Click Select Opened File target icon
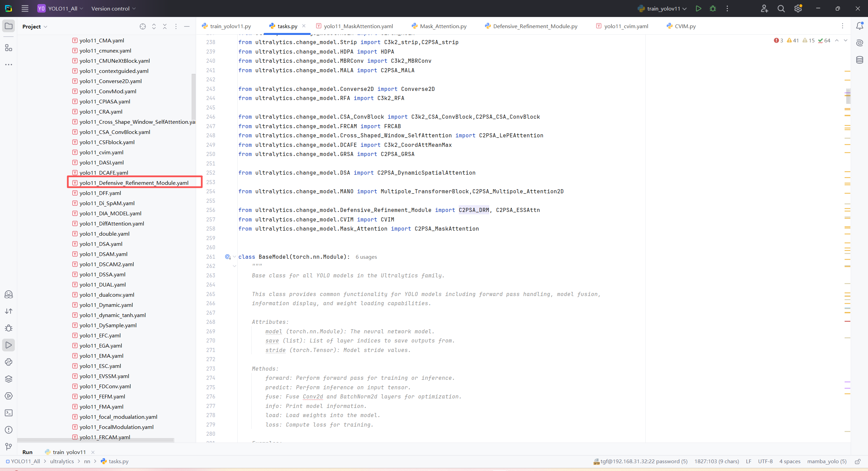Screen dimensions: 868x471 pyautogui.click(x=143, y=26)
